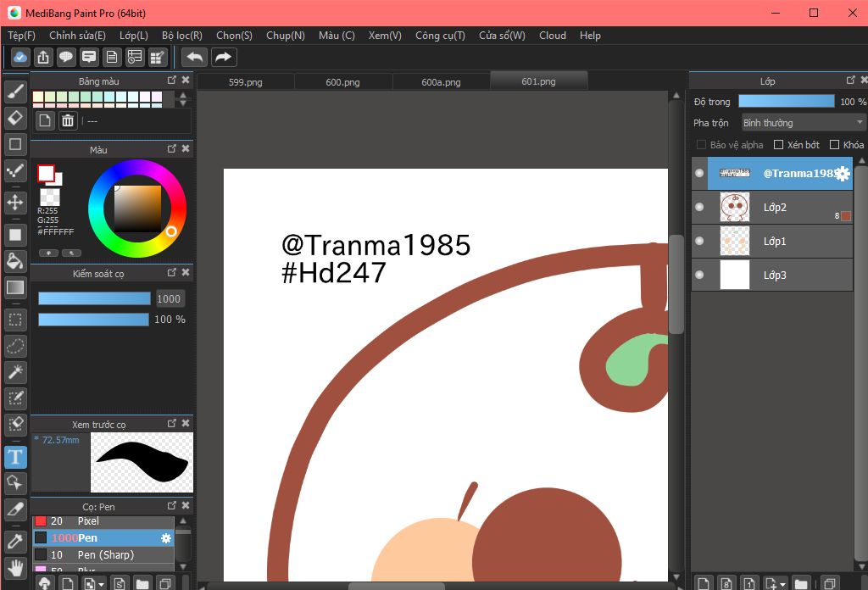Switch to the 600a.png tab
The image size is (868, 590).
pos(441,82)
